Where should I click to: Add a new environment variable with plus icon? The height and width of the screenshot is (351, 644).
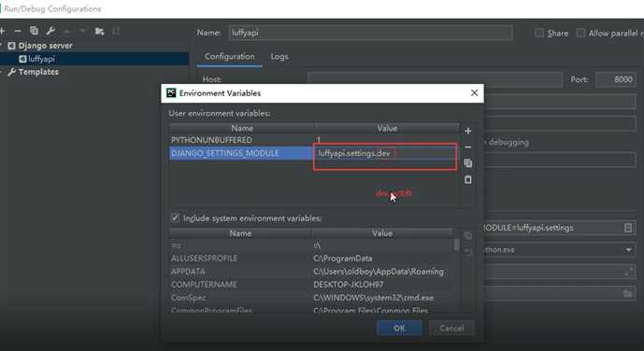467,131
